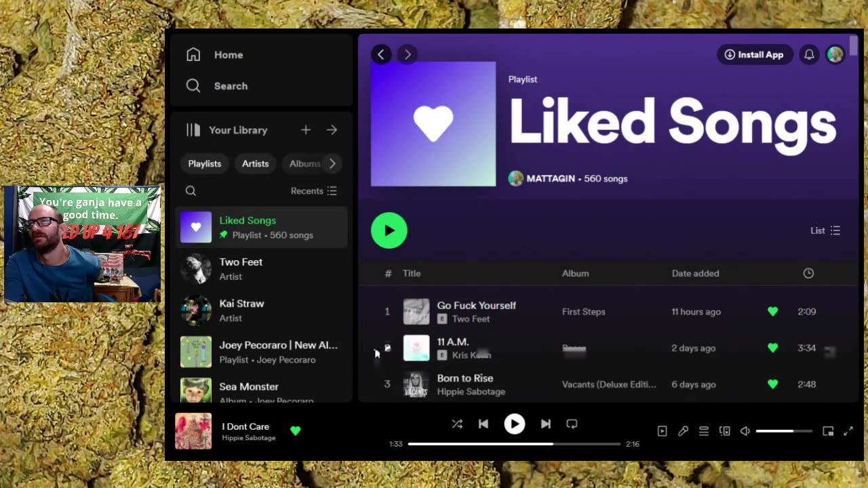868x488 pixels.
Task: Toggle repeat mode
Action: [x=572, y=424]
